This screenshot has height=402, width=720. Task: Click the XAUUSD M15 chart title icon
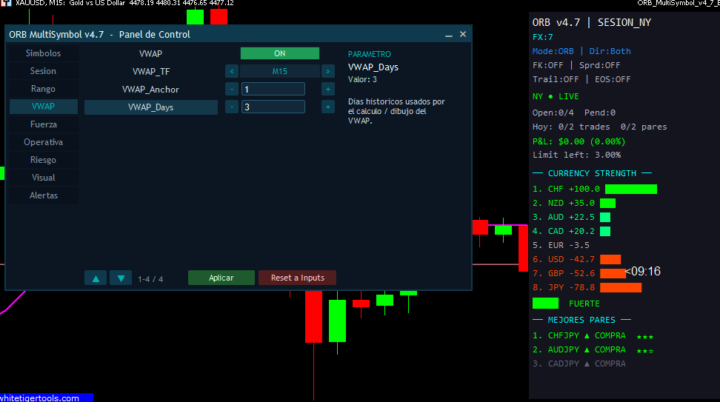(6, 3)
